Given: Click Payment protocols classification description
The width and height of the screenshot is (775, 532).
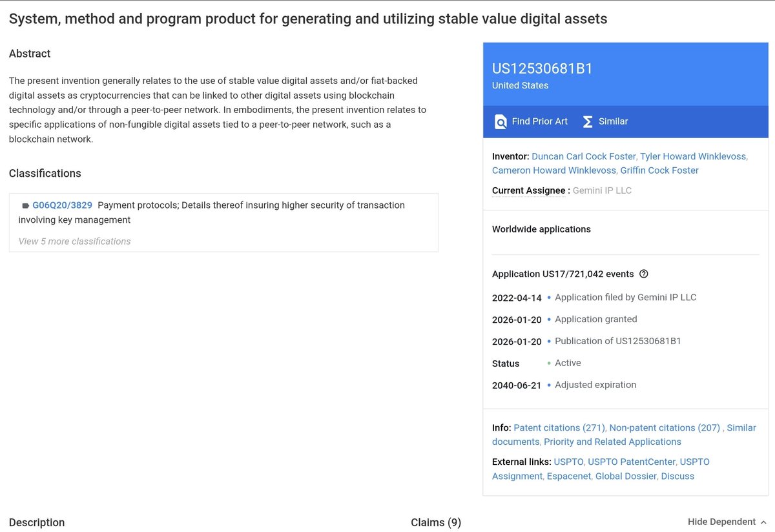Looking at the screenshot, I should 212,212.
